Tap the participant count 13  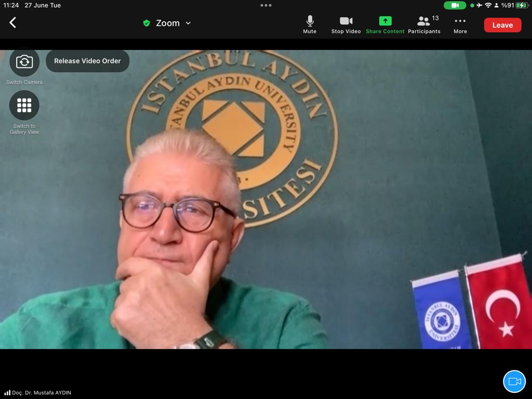click(x=435, y=18)
